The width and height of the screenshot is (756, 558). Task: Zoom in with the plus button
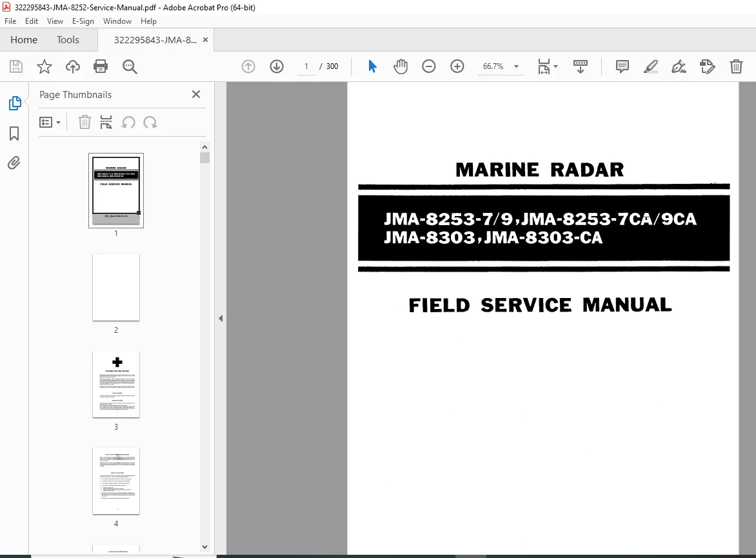point(457,66)
